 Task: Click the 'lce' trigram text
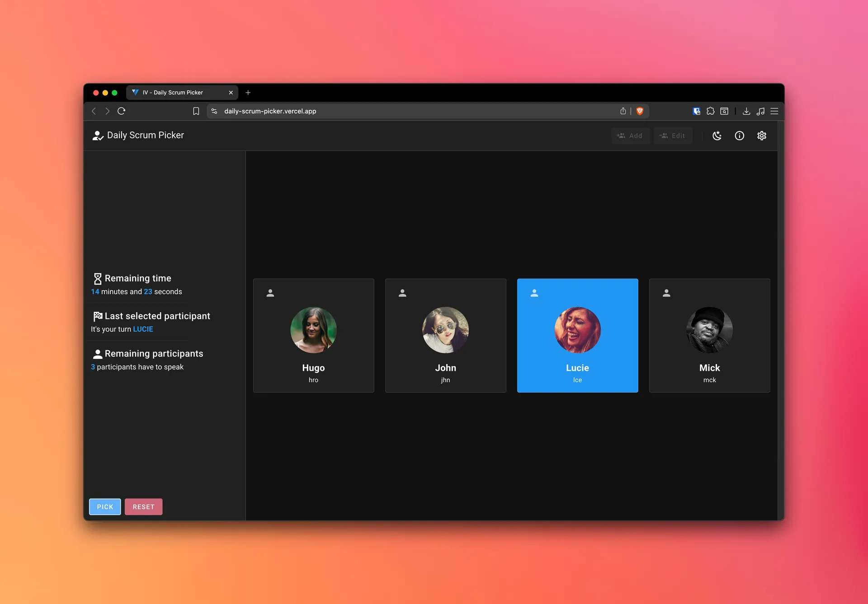pos(577,380)
